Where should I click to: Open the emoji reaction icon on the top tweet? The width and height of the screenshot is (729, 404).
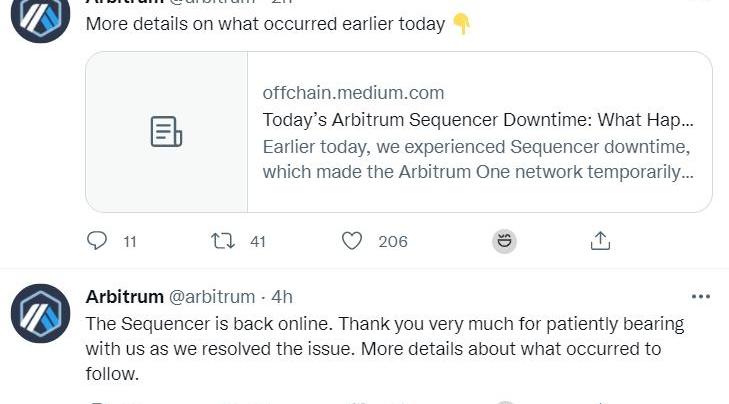point(504,241)
